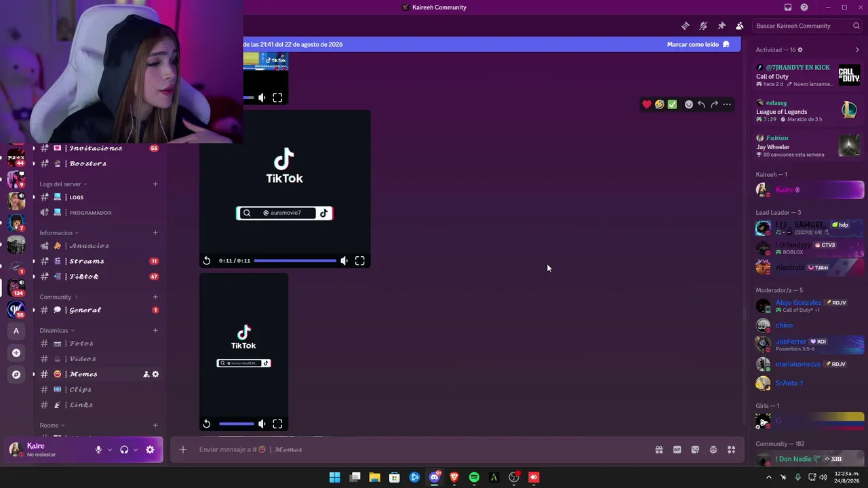The image size is (868, 488).
Task: Collapse the Rooms category
Action: 52,426
